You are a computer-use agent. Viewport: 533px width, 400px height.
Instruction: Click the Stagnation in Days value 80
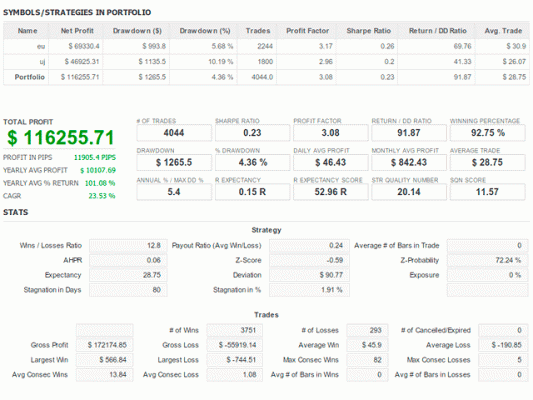pyautogui.click(x=128, y=290)
